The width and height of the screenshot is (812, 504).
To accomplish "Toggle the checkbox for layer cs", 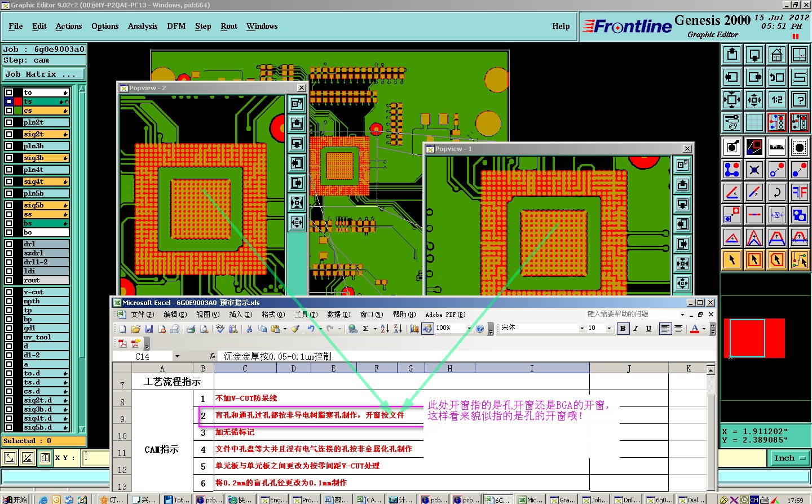I will 9,110.
